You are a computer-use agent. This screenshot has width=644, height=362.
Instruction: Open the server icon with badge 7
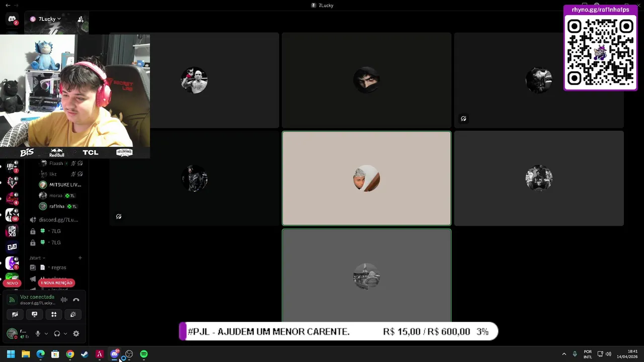pyautogui.click(x=12, y=167)
